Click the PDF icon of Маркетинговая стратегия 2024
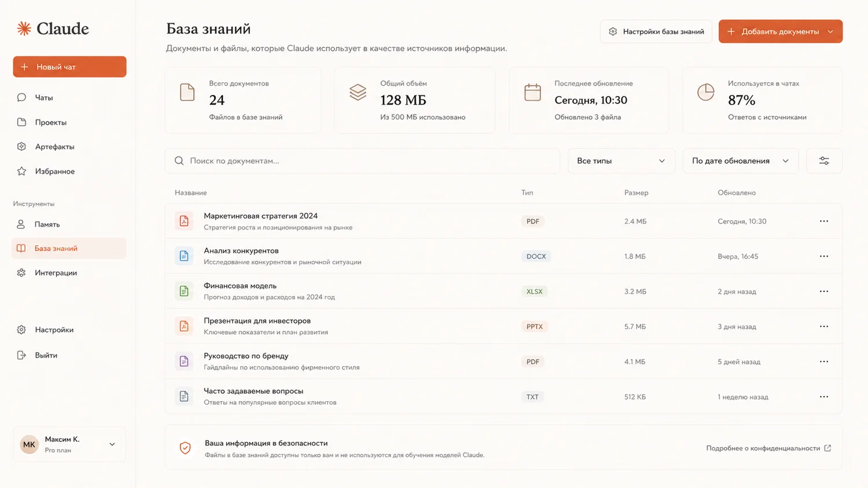 184,221
